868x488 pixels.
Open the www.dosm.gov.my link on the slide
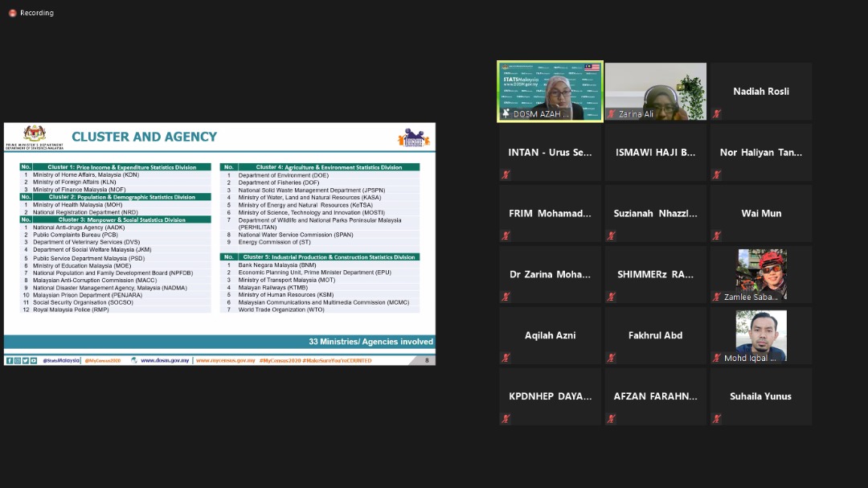point(164,361)
